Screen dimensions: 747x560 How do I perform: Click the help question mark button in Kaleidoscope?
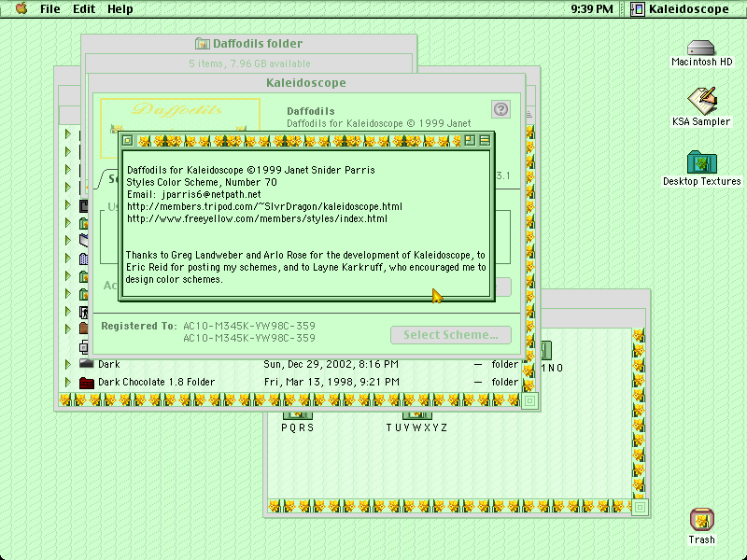point(500,109)
